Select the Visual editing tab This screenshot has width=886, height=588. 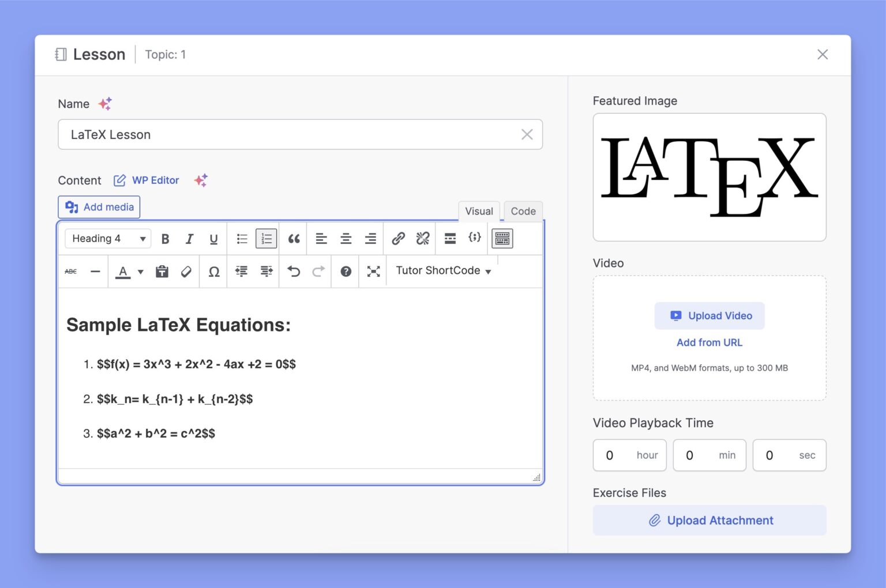point(479,211)
